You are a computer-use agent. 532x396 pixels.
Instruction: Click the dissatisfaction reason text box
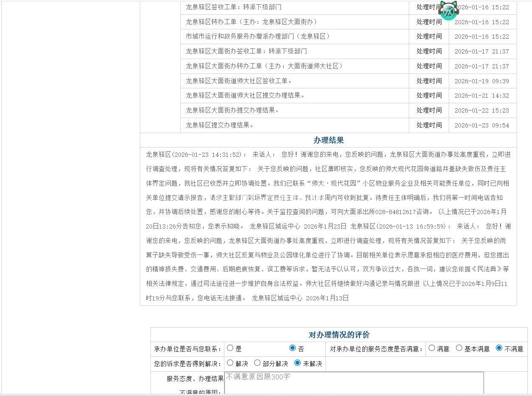354,383
